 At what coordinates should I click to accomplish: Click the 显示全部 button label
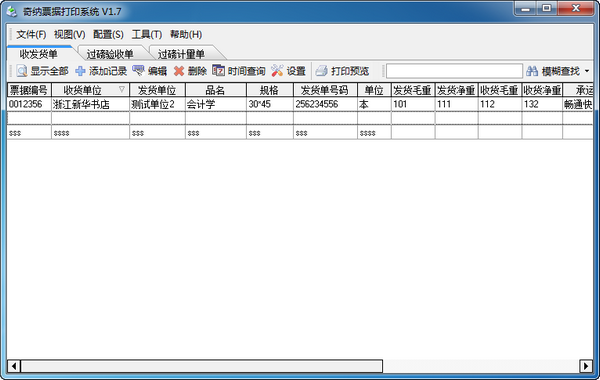[x=49, y=71]
